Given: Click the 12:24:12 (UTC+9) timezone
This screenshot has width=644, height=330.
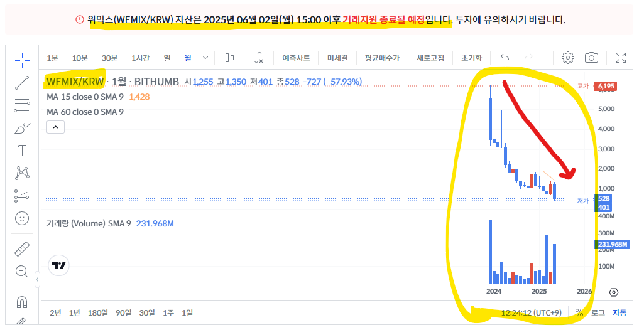Looking at the screenshot, I should click(x=531, y=313).
